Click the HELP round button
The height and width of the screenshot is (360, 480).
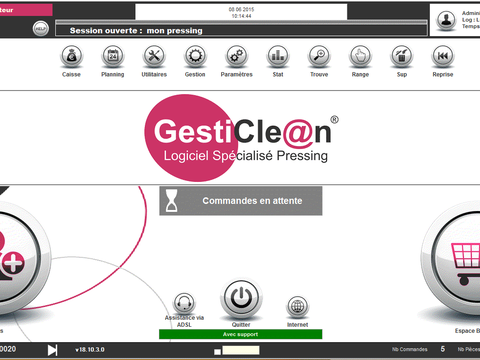point(41,29)
